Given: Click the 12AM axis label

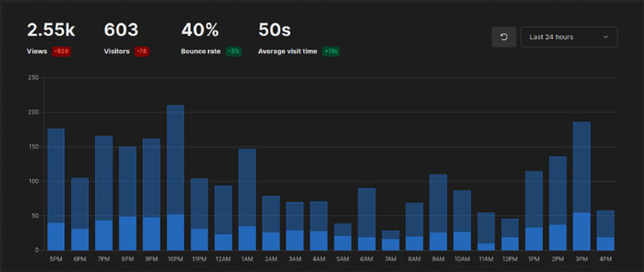Looking at the screenshot, I should click(x=223, y=259).
